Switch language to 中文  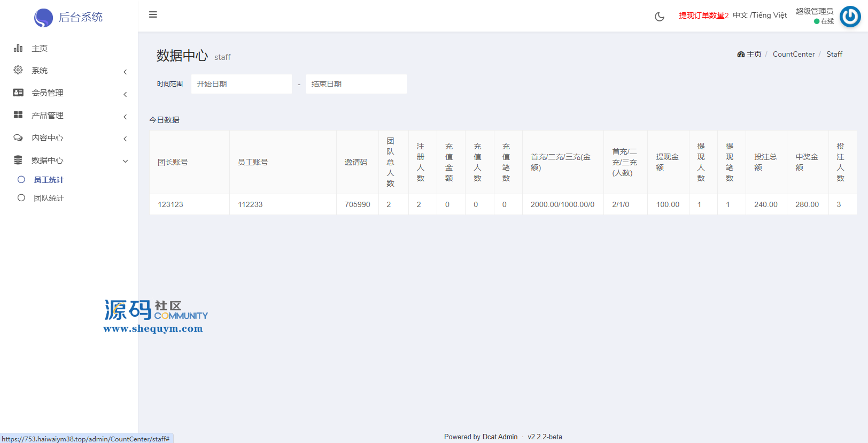(740, 15)
